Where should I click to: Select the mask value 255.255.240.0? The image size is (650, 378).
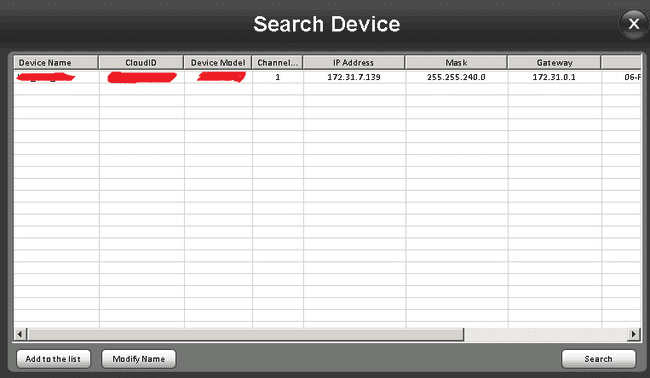tap(456, 77)
